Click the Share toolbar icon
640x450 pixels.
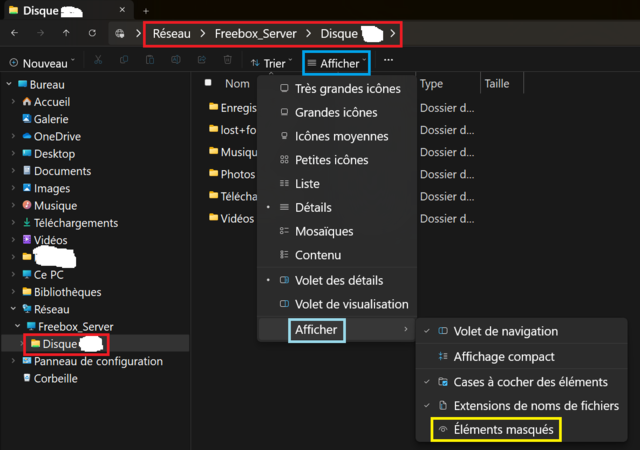pos(202,60)
